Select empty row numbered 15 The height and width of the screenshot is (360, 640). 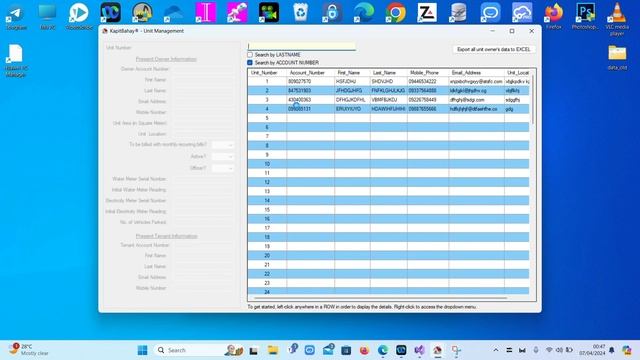[x=389, y=210]
